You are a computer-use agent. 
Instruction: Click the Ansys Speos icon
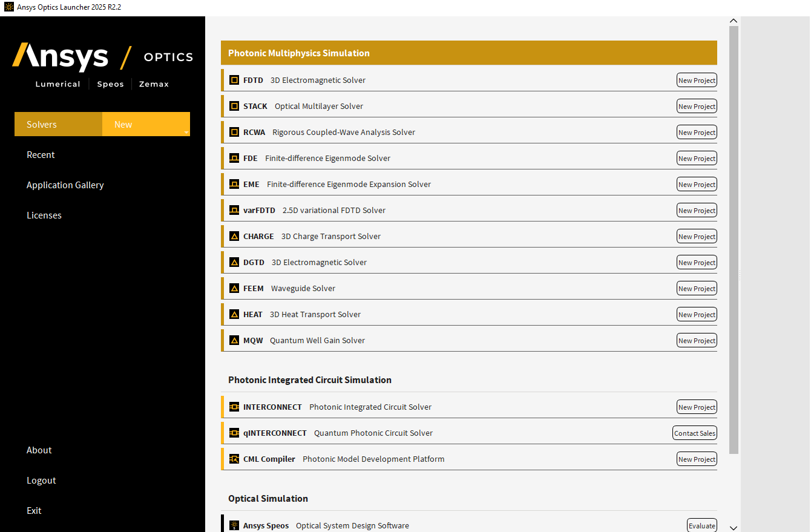(234, 525)
